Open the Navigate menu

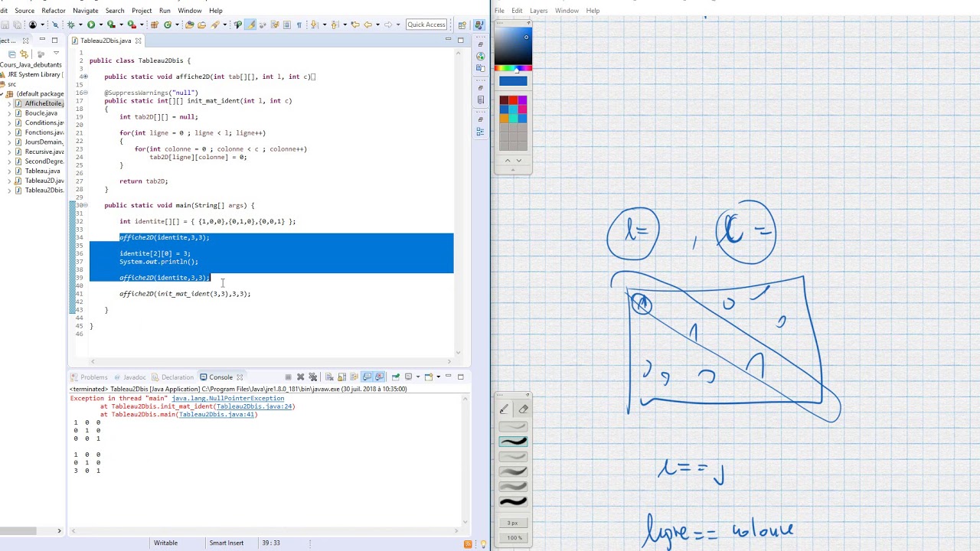click(85, 11)
